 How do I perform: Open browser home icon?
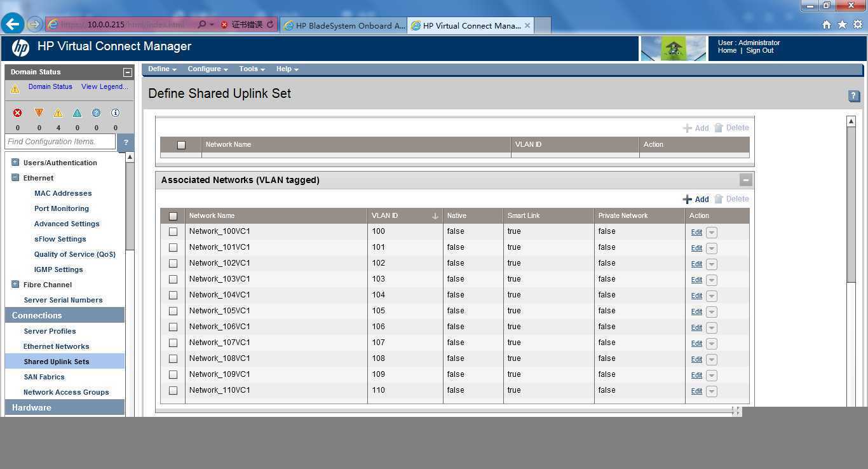[x=827, y=25]
